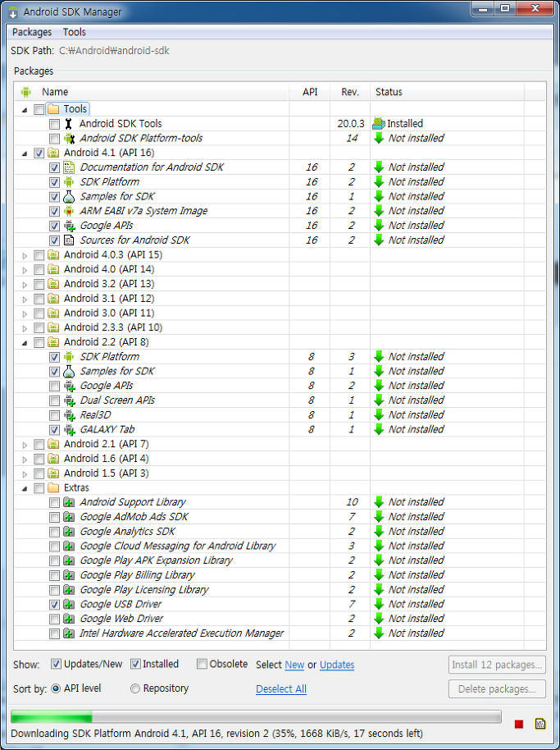Click the red stop download icon
The width and height of the screenshot is (560, 750).
(x=518, y=725)
